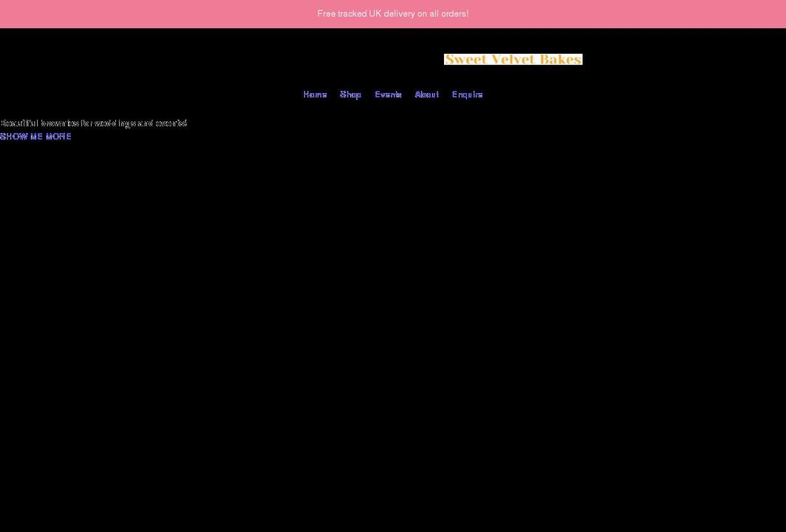This screenshot has height=532, width=786.
Task: Open the Home navigation link
Action: (315, 95)
